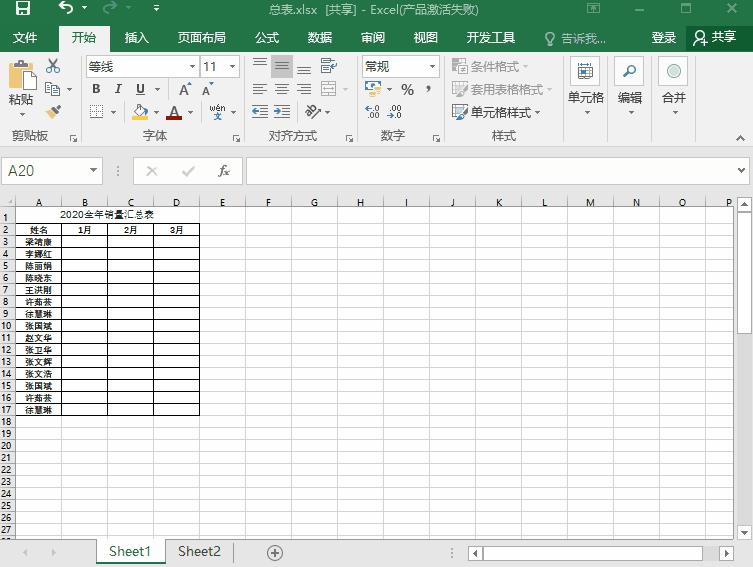Align cell text right
This screenshot has width=753, height=567.
[x=304, y=89]
